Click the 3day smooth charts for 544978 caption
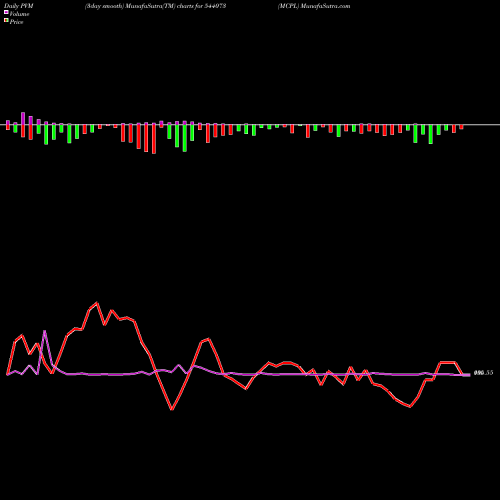Image resolution: width=500 pixels, height=500 pixels. [156, 6]
